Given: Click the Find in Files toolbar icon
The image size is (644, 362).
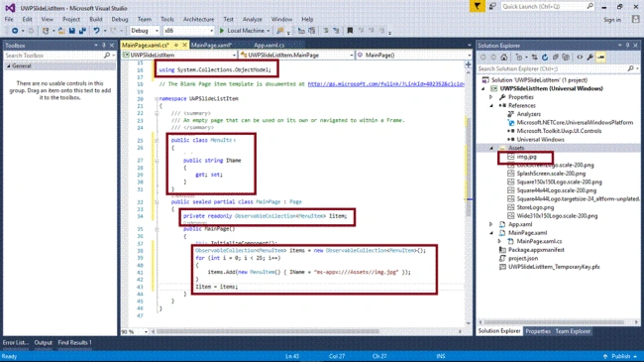Looking at the screenshot, I should point(280,31).
